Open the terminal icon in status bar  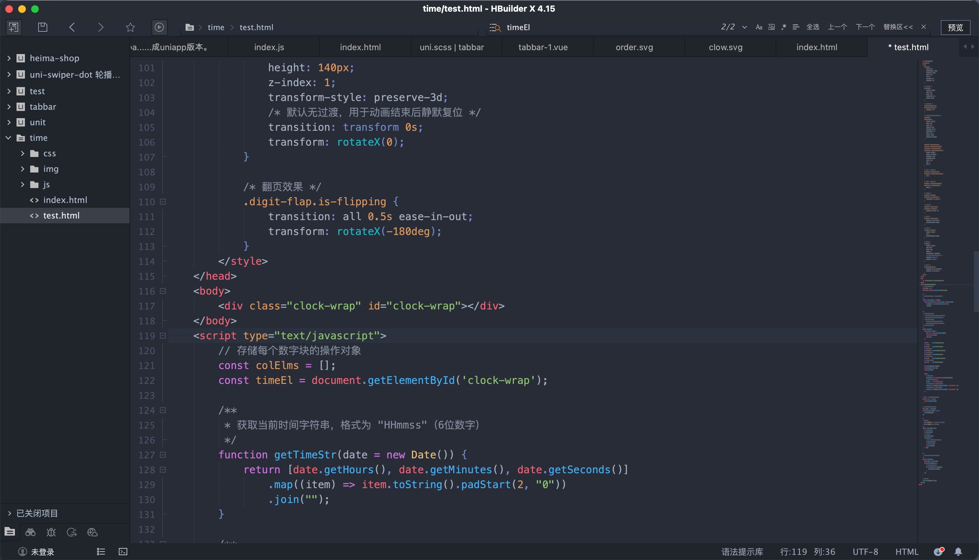click(x=123, y=552)
